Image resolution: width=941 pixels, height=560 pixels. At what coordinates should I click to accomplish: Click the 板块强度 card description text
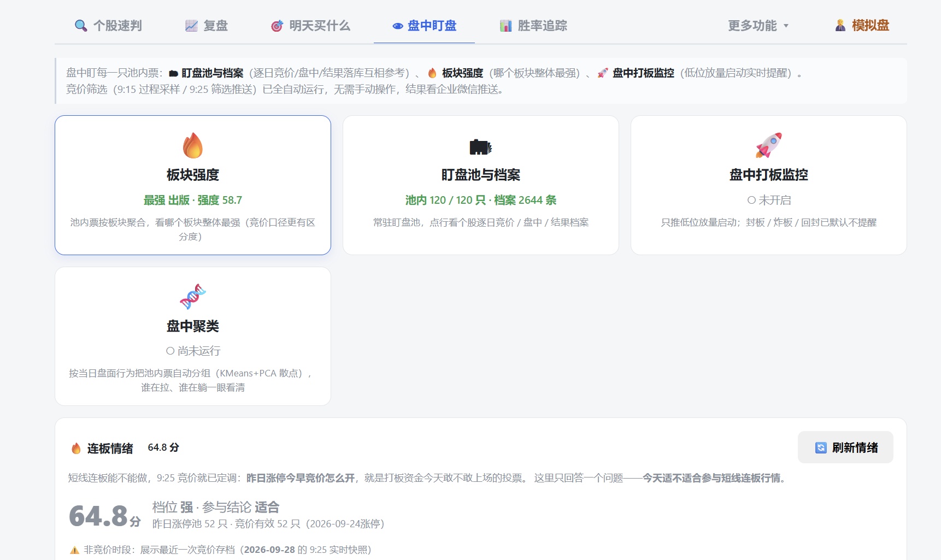tap(193, 229)
